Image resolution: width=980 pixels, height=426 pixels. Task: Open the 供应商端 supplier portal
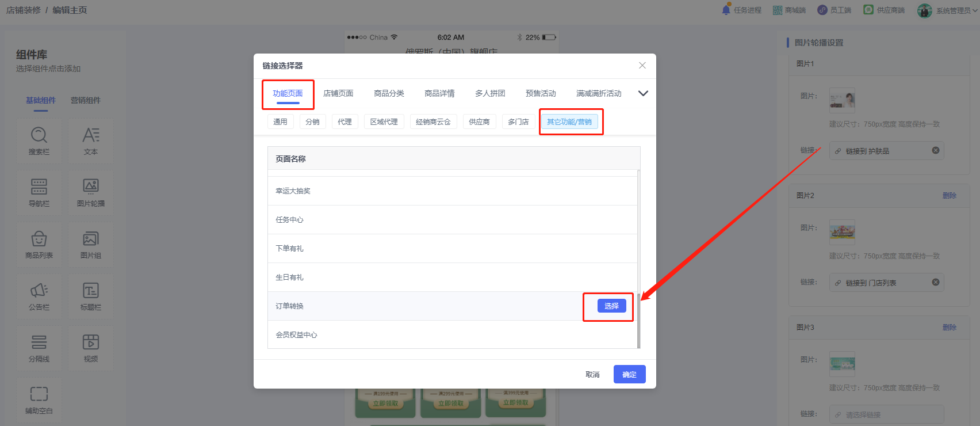884,10
